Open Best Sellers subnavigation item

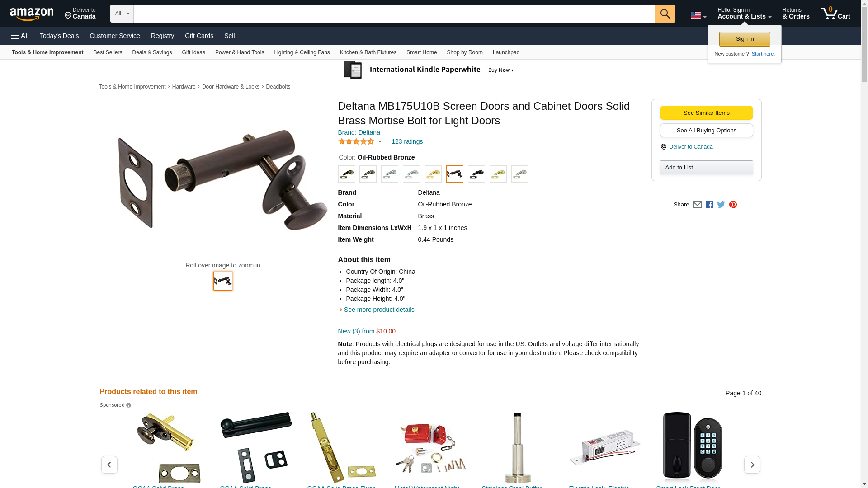click(108, 52)
